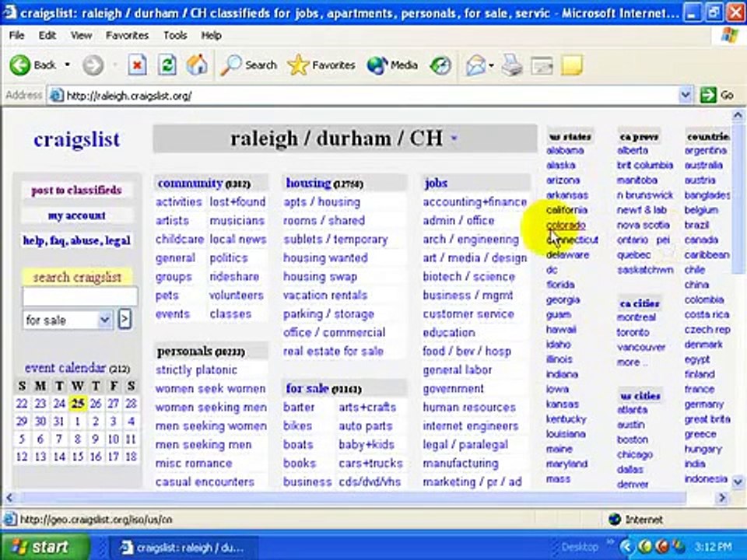Click horizontal scrollbar right arrow
747x560 pixels.
723,498
